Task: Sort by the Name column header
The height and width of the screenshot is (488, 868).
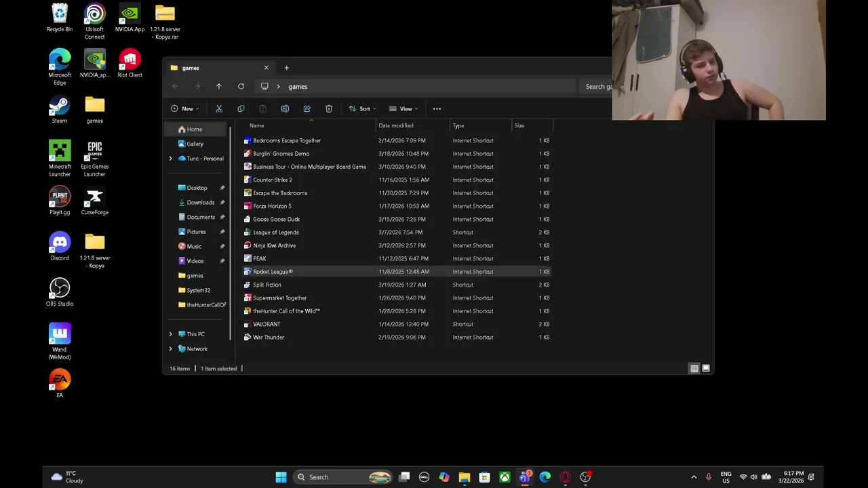Action: click(x=309, y=125)
